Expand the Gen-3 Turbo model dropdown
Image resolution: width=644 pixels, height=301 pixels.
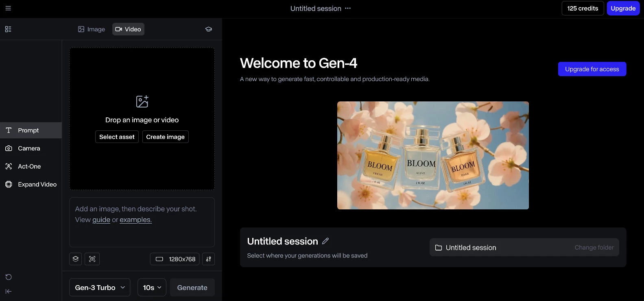(100, 288)
